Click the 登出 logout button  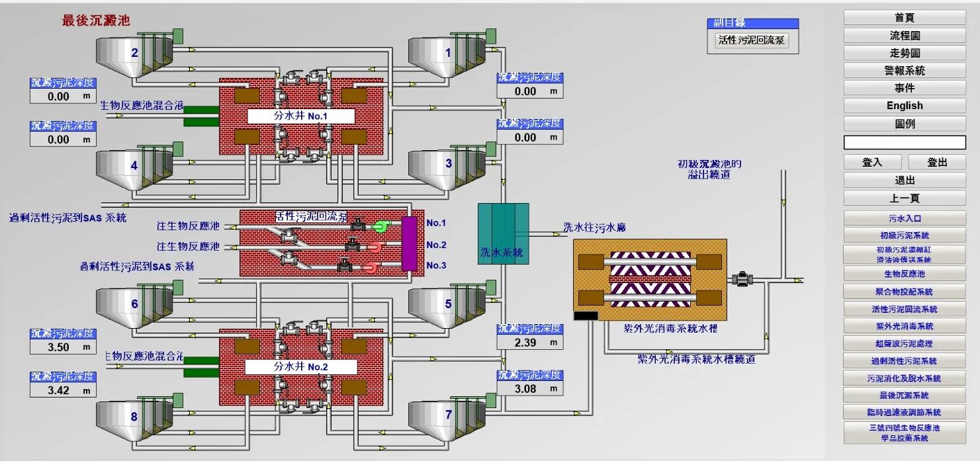coord(937,162)
